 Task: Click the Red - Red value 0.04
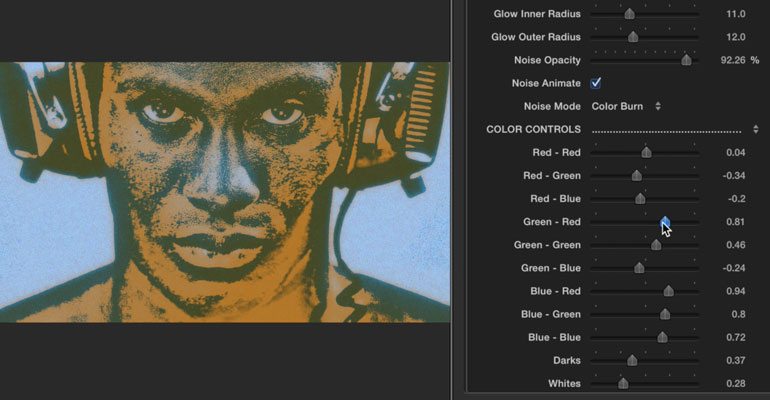(x=736, y=153)
